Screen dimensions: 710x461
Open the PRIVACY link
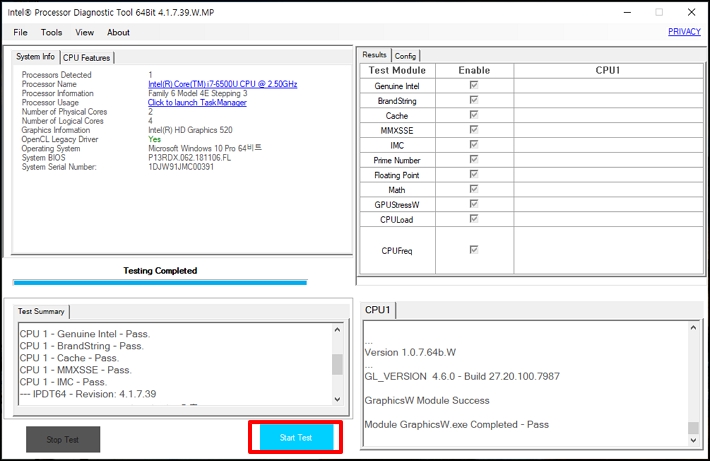tap(684, 32)
